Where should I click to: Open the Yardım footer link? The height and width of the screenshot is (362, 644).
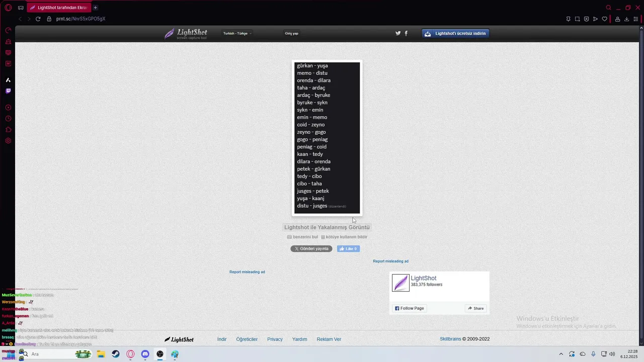click(299, 339)
